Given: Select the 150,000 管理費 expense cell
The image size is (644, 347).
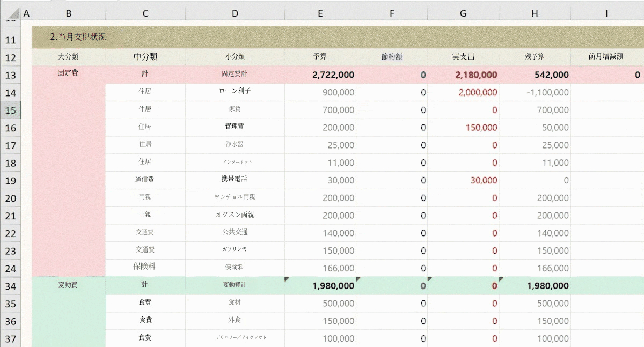Looking at the screenshot, I should pyautogui.click(x=463, y=128).
